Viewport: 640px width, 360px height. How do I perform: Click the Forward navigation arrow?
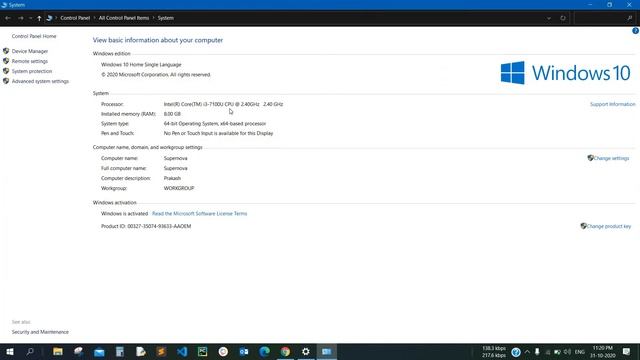tap(20, 18)
